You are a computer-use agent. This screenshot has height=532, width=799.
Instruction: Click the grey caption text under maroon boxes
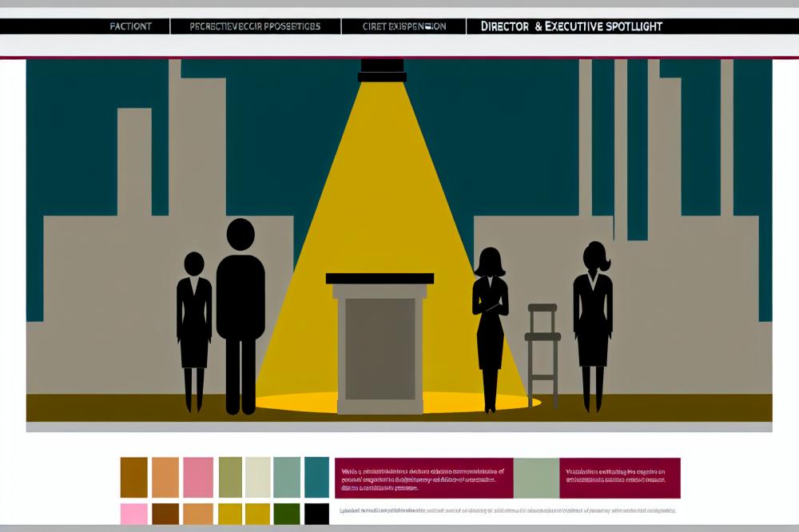(x=503, y=510)
